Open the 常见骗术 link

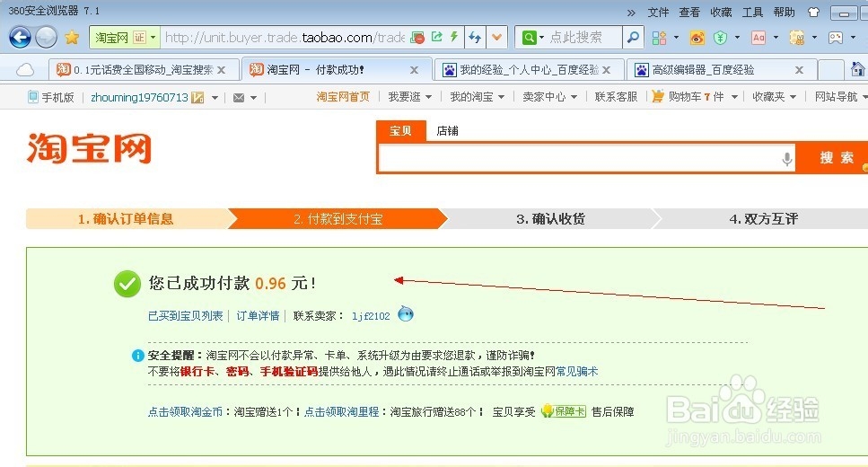tap(577, 371)
